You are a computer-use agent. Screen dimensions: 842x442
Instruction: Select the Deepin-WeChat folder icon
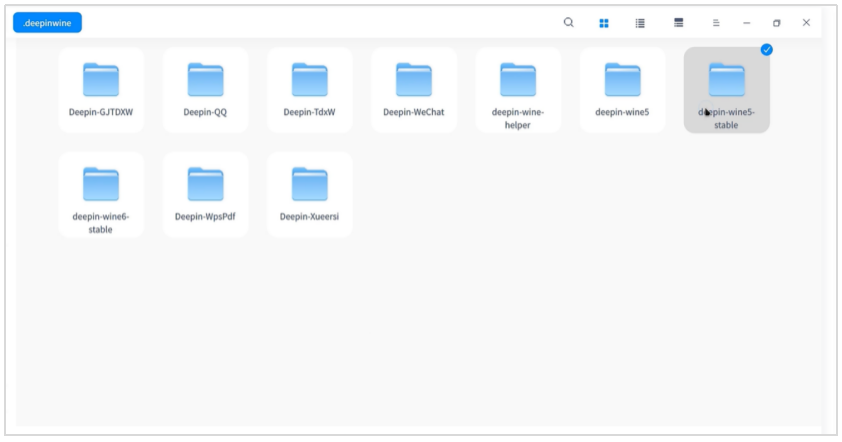413,80
